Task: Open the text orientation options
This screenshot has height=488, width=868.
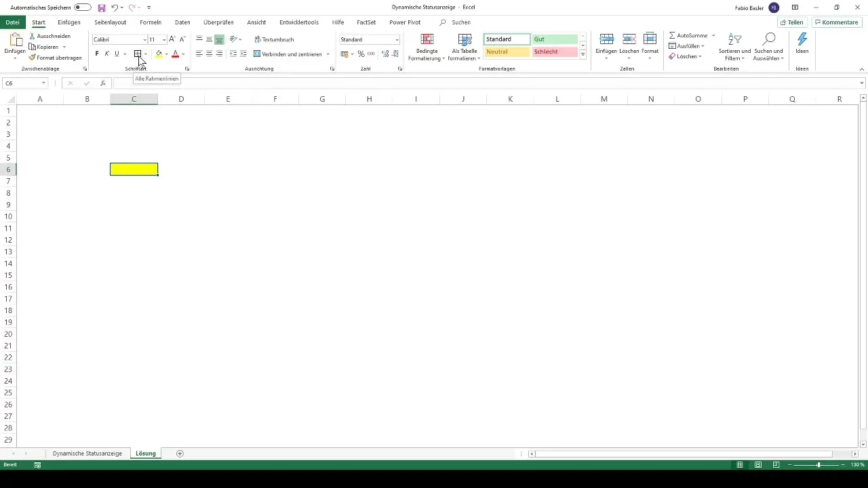Action: coord(235,39)
